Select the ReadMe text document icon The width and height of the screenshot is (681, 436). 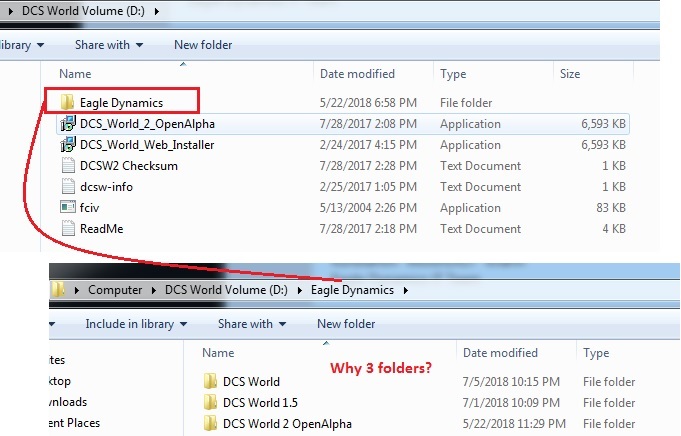[68, 228]
